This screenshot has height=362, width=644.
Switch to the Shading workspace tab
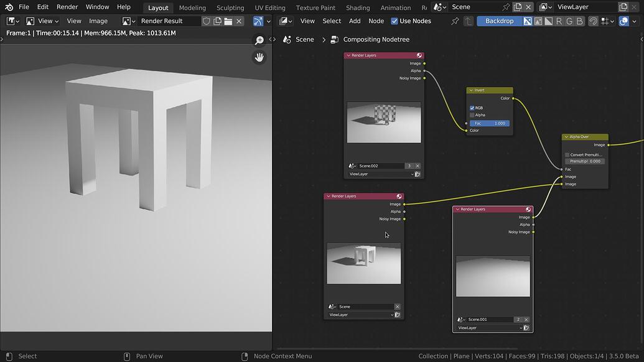pyautogui.click(x=358, y=7)
